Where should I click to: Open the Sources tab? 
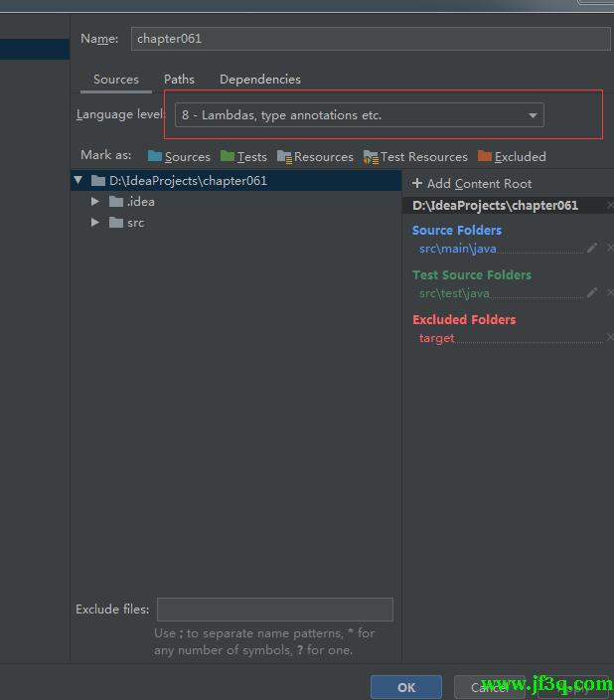click(x=116, y=80)
